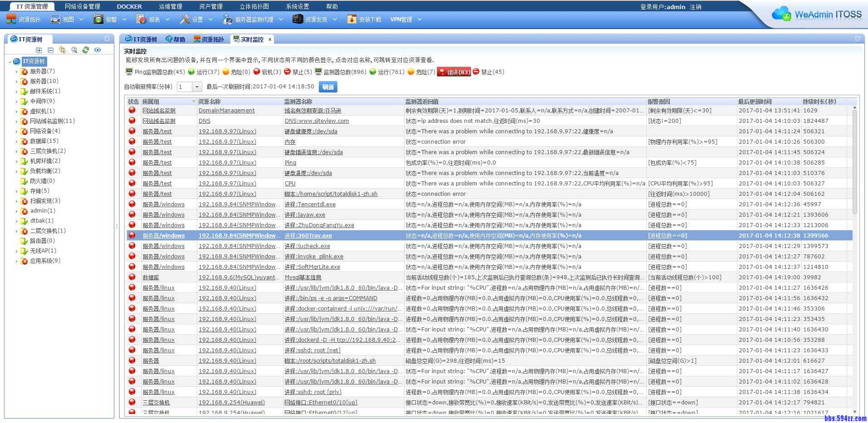This screenshot has width=868, height=423.
Task: Refresh the IT资源树 with the green refresh icon
Action: coord(85,50)
